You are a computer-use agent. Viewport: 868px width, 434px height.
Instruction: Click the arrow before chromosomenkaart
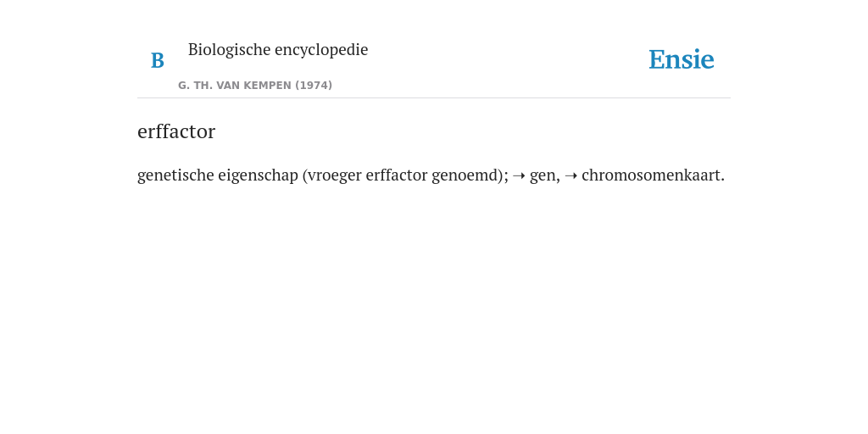click(570, 175)
